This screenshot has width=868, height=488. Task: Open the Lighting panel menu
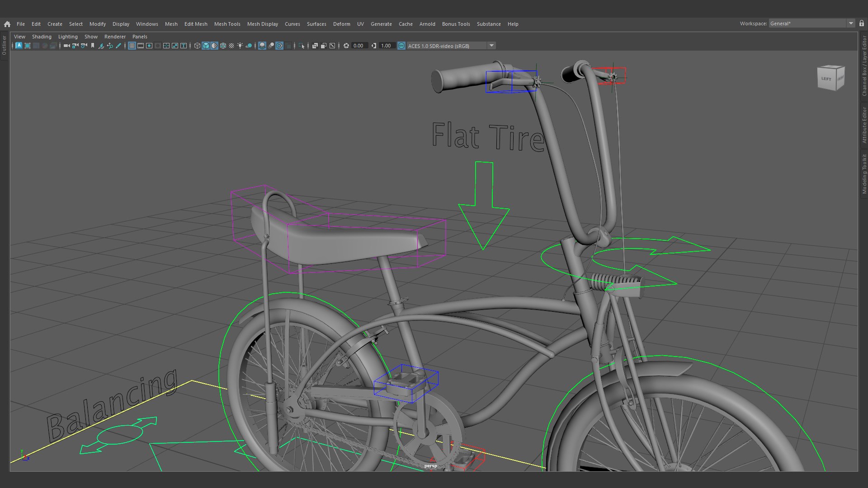(68, 37)
